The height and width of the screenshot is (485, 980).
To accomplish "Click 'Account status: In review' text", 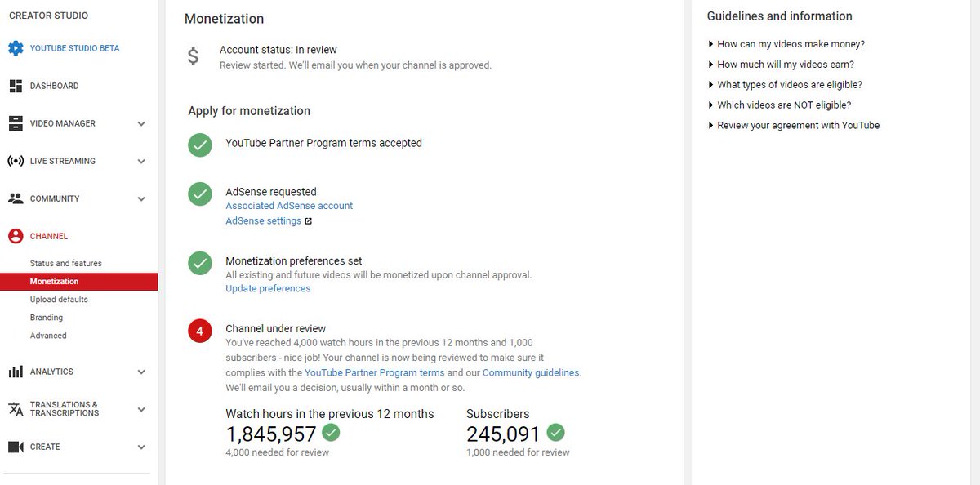I will (x=278, y=50).
